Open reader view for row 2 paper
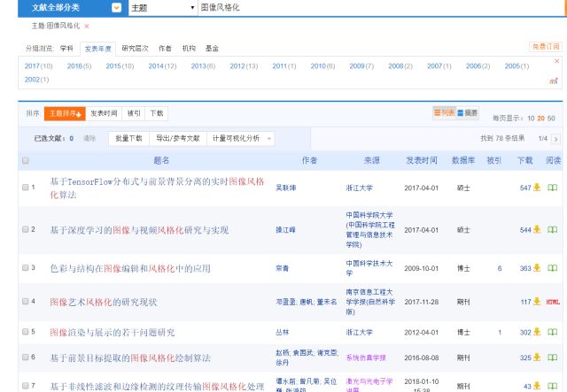This screenshot has width=567, height=392. [x=552, y=230]
